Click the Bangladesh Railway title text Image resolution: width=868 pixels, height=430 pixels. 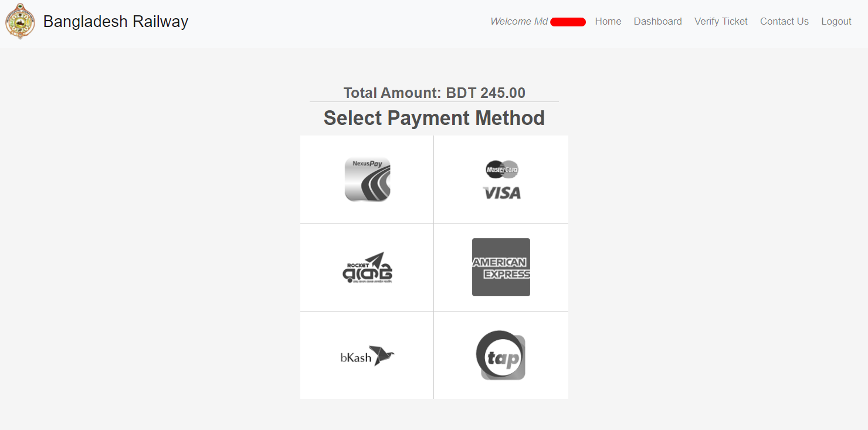(x=116, y=22)
